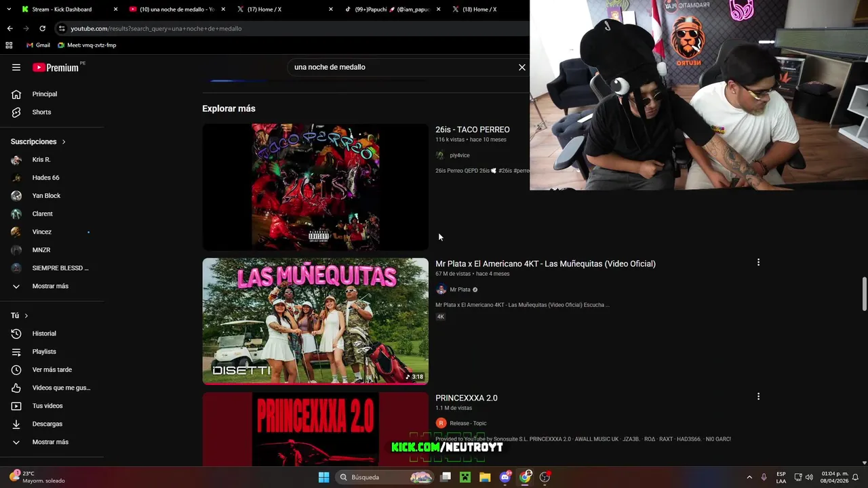The height and width of the screenshot is (488, 868).
Task: Expand the Tú section chevron
Action: [26, 316]
